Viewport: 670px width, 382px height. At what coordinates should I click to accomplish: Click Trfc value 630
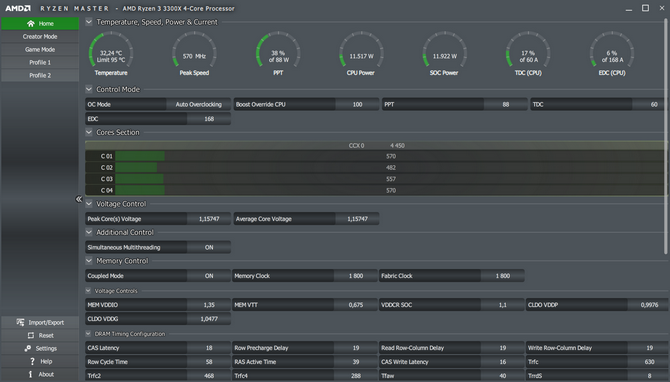click(x=649, y=362)
